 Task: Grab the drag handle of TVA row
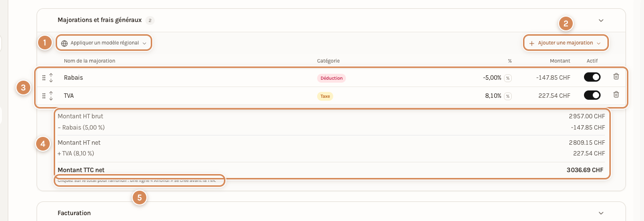coord(44,96)
